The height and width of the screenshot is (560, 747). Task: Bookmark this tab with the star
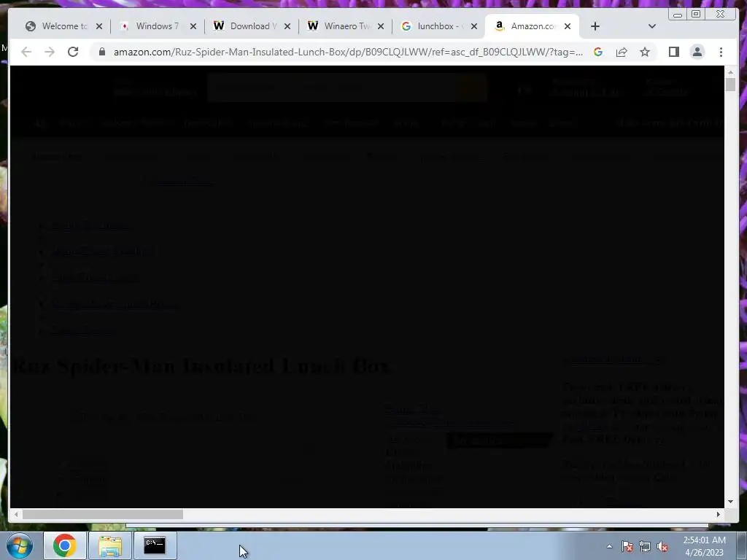click(645, 52)
